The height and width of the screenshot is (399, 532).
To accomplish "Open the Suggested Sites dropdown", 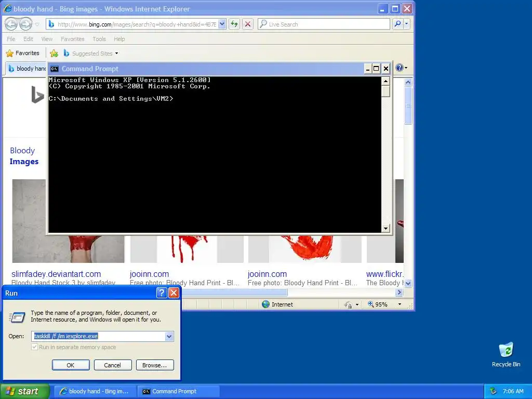I will pos(91,54).
